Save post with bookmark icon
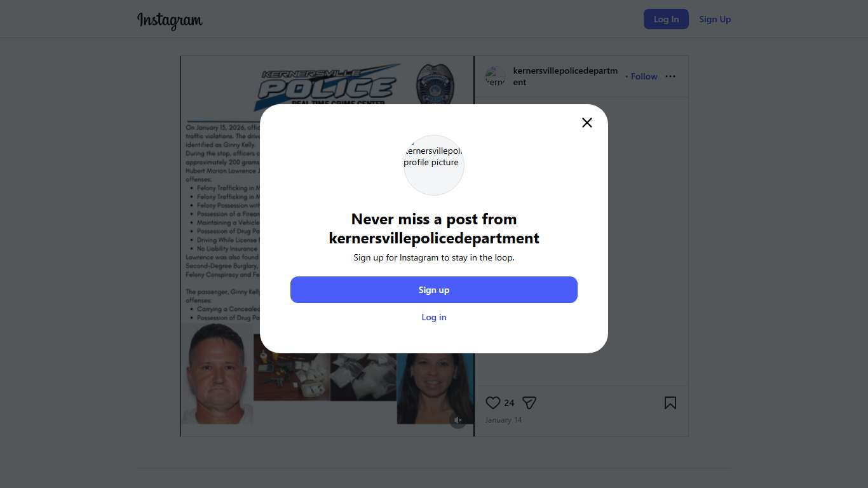Screen dimensions: 868x488 point(670,403)
